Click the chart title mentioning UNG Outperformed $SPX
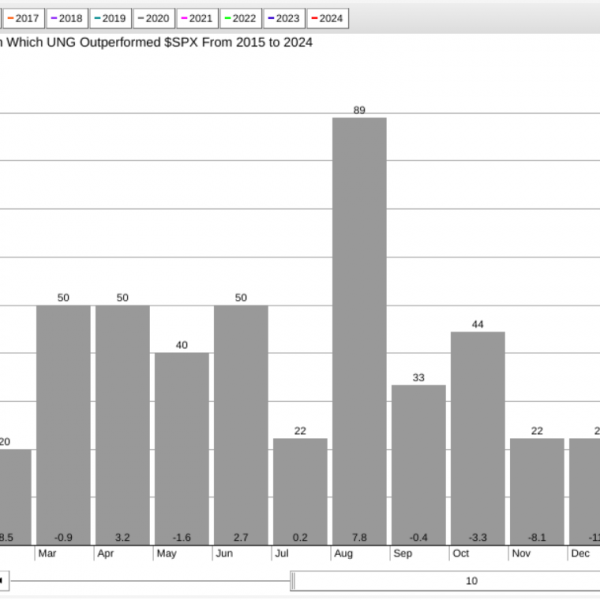This screenshot has height=600, width=600. pos(156,42)
